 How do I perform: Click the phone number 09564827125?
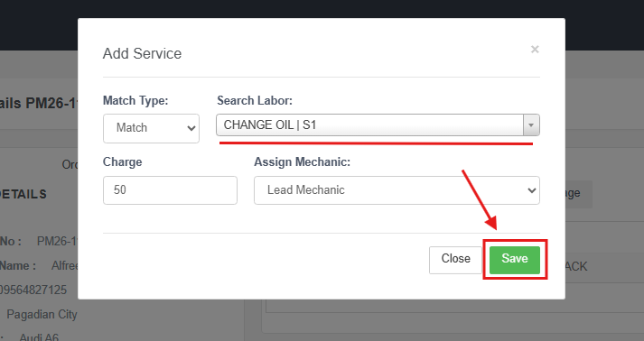pyautogui.click(x=33, y=290)
